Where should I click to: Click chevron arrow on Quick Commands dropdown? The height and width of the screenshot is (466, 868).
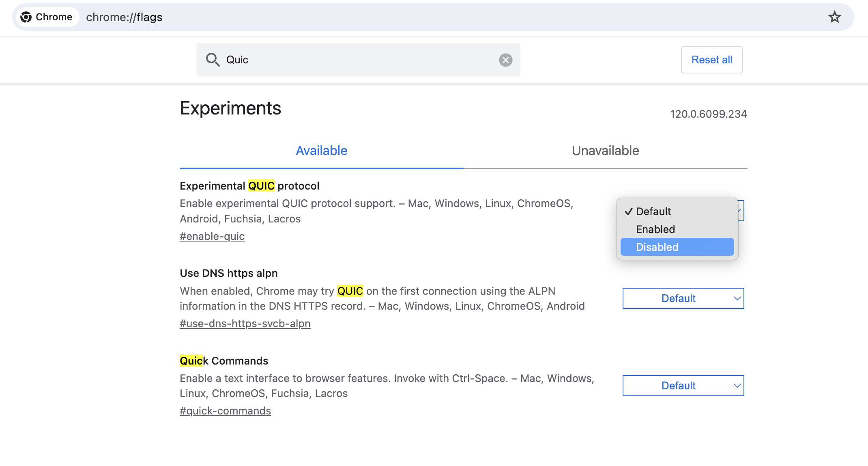[x=737, y=386]
